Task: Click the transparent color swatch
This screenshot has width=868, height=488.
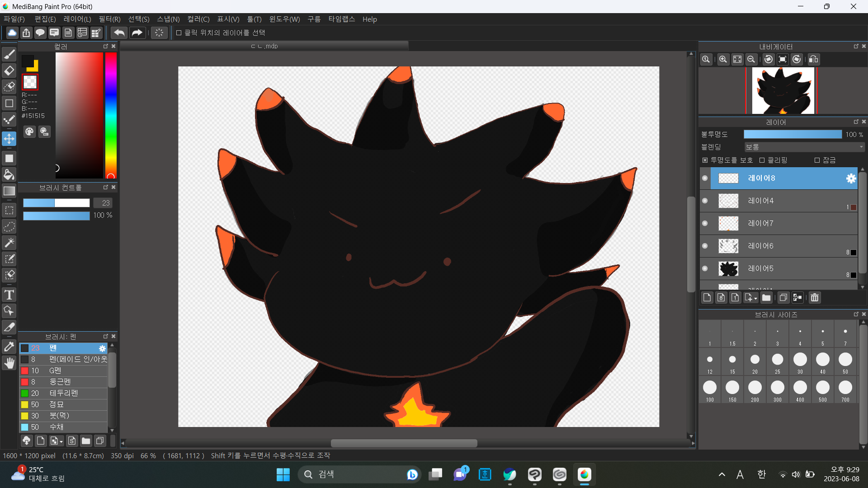Action: click(x=30, y=82)
